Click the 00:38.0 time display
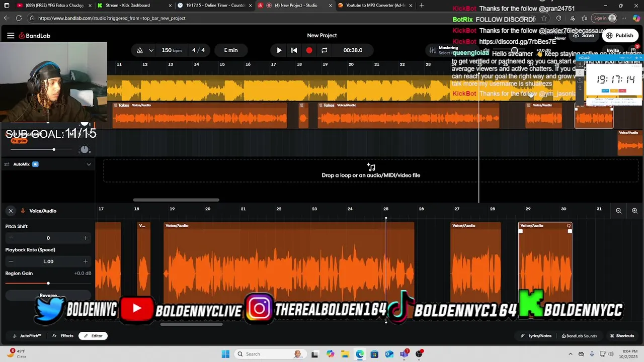Image resolution: width=644 pixels, height=362 pixels. 353,50
